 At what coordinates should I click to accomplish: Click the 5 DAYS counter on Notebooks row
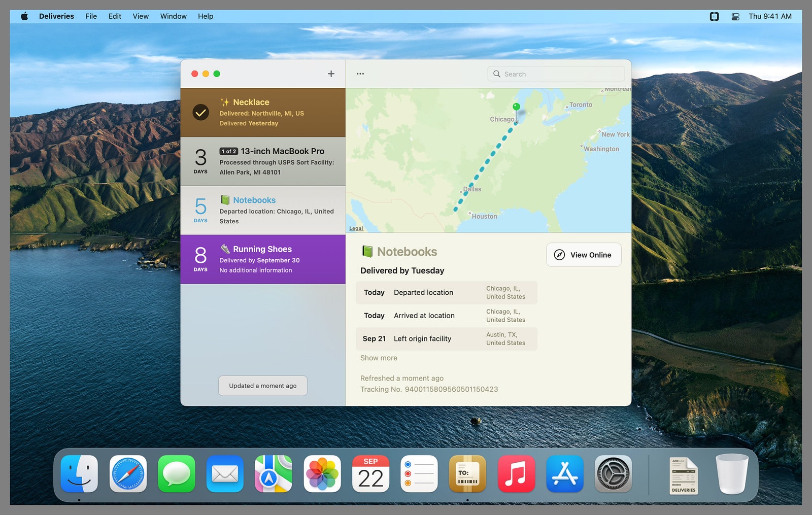click(200, 210)
